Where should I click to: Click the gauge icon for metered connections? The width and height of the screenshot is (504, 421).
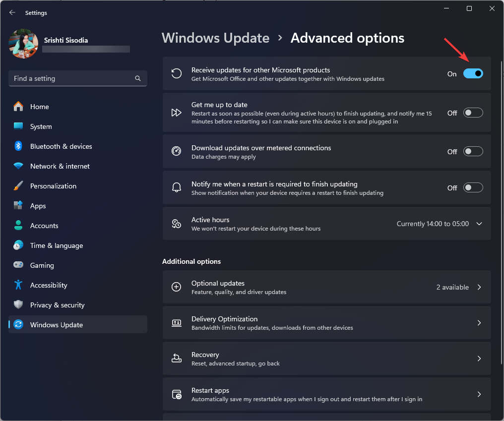(177, 151)
